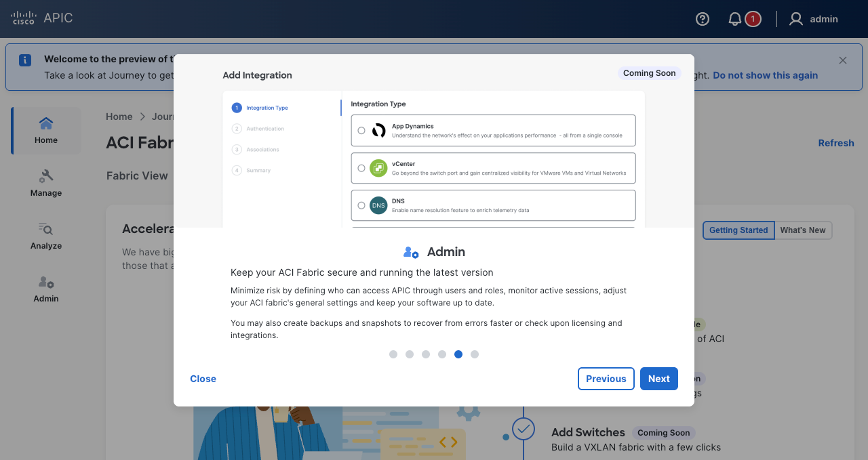This screenshot has height=460, width=868.
Task: Select the DNS integration radio button
Action: [361, 205]
